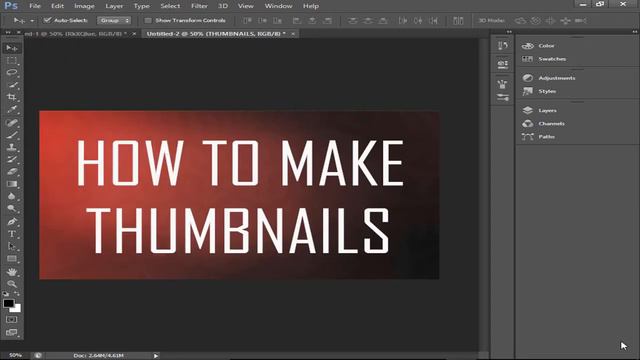This screenshot has height=360, width=640.
Task: Select the Hand tool
Action: pos(12,271)
